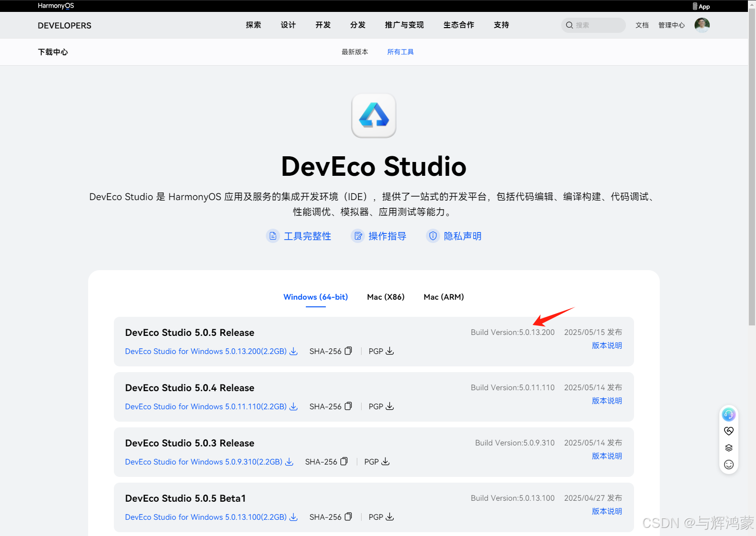Click the layers icon in floating sidebar
The width and height of the screenshot is (756, 536).
click(x=729, y=448)
